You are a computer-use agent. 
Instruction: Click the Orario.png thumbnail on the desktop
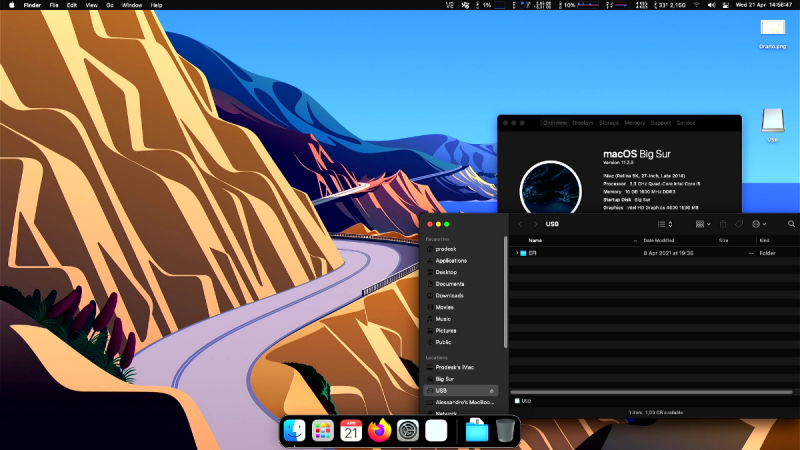coord(773,28)
